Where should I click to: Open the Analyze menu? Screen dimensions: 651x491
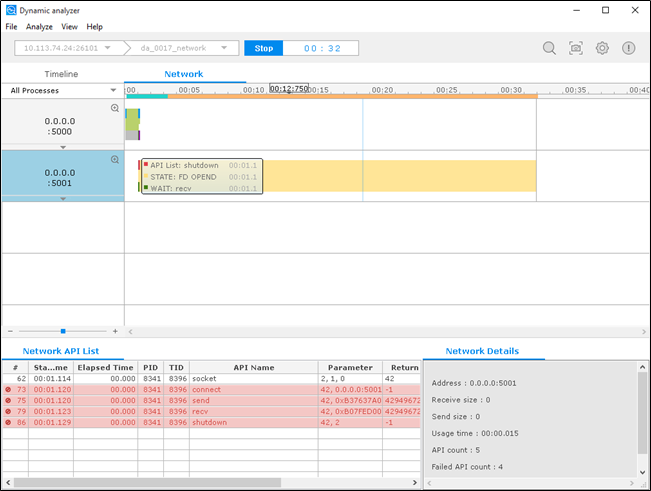39,26
